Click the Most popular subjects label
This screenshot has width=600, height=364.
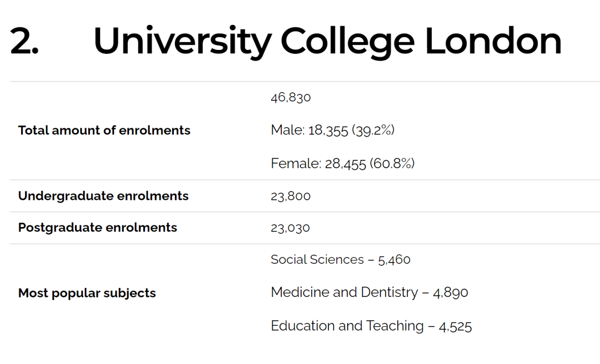pos(87,294)
